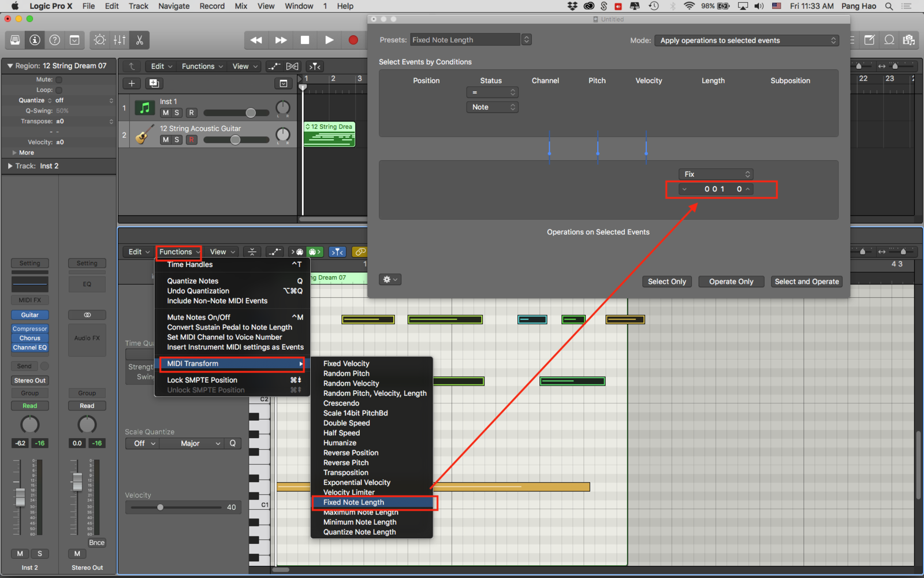The height and width of the screenshot is (578, 924).
Task: Mute the 12 String Acoustic Guitar track
Action: point(166,140)
